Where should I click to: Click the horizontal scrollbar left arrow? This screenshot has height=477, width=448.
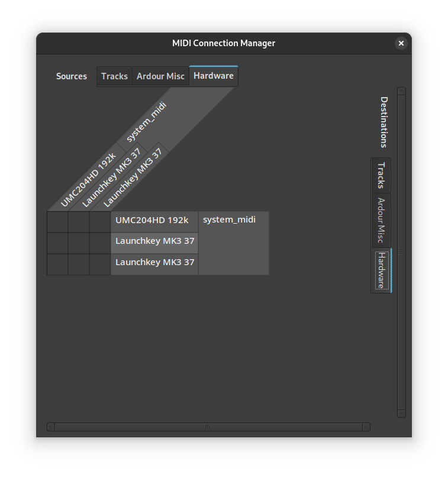pos(51,427)
